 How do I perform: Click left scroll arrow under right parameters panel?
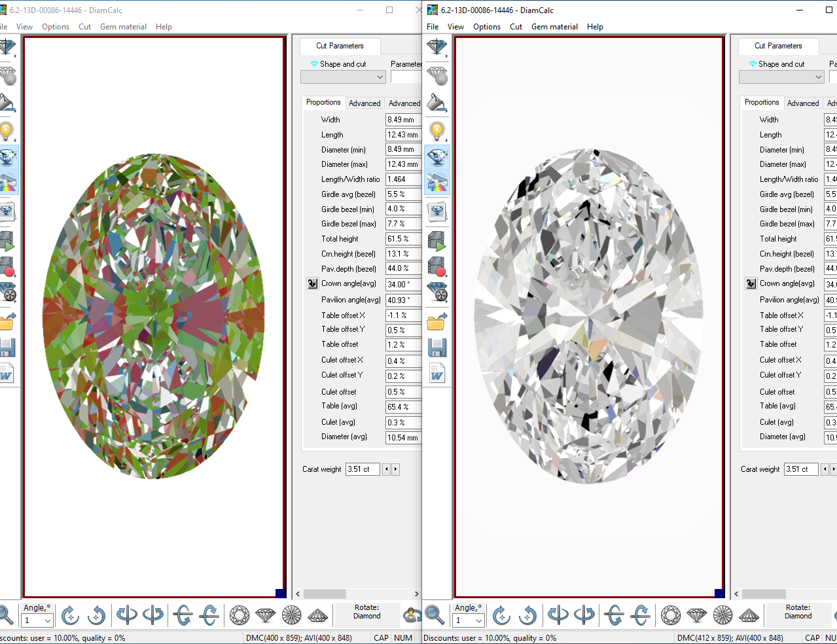tap(736, 594)
